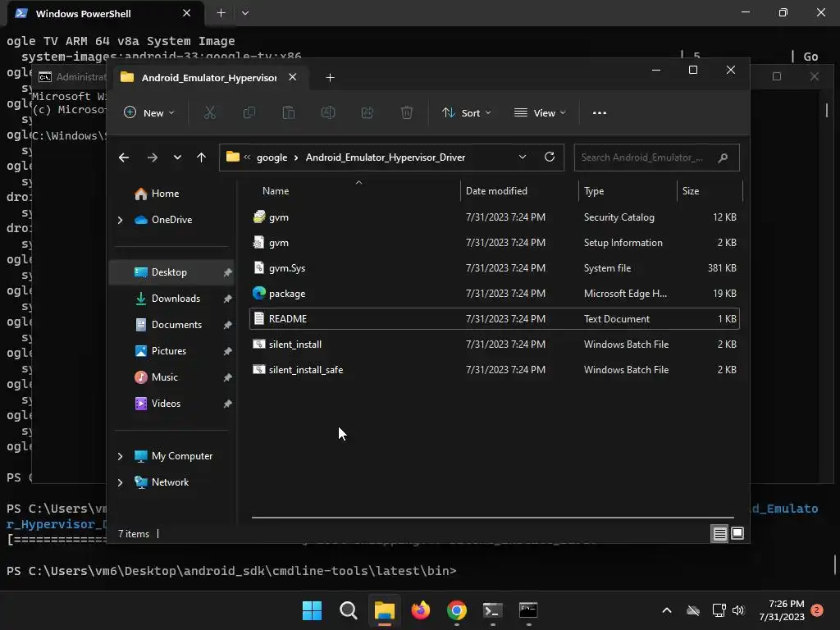
Task: Go forward with the right arrow
Action: point(152,157)
